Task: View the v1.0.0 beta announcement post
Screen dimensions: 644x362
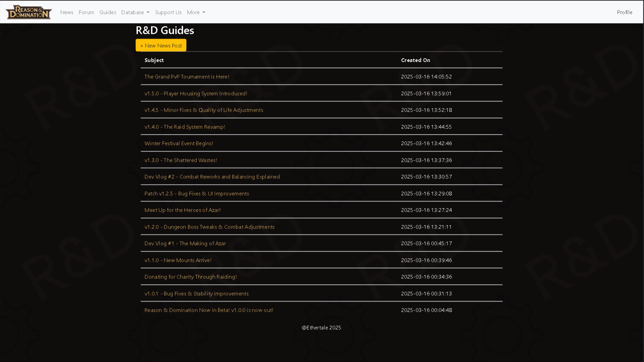Action: tap(209, 310)
